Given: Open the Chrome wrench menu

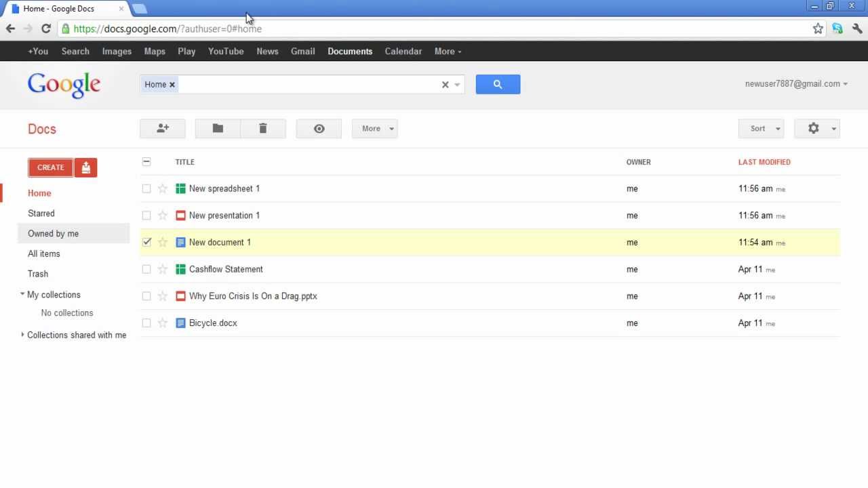Looking at the screenshot, I should coord(857,28).
